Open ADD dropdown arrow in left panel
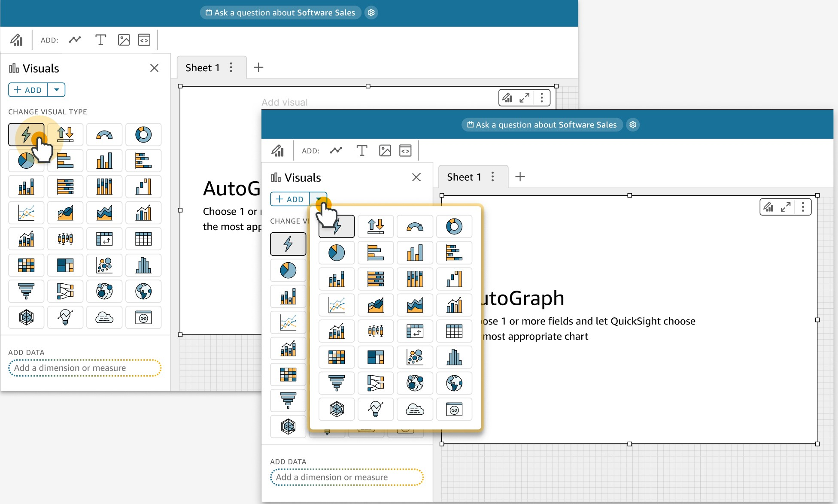 pyautogui.click(x=56, y=90)
